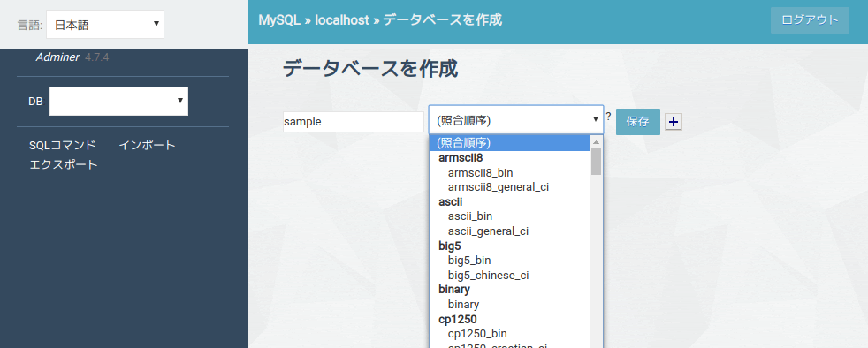The image size is (868, 348).
Task: Click the database name field containing sample
Action: [354, 122]
